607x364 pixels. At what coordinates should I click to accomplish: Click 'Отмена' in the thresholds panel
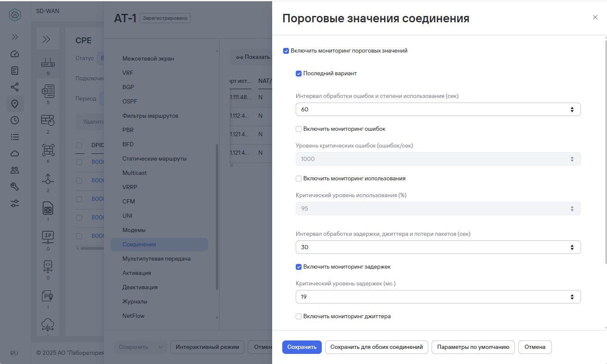(535, 347)
